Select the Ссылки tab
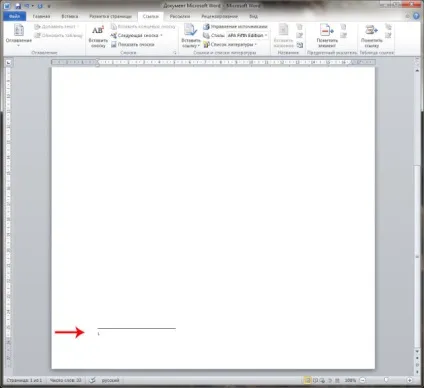This screenshot has height=388, width=424. tap(151, 16)
